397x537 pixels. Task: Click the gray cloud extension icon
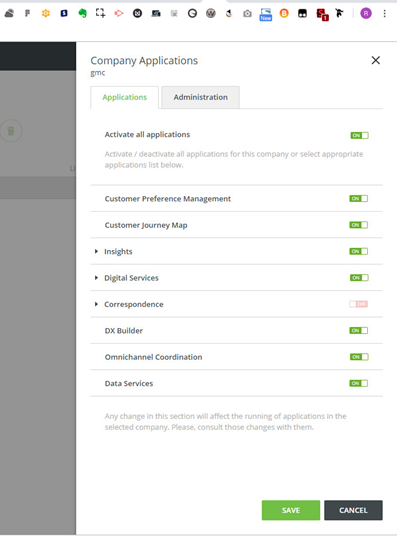point(9,13)
